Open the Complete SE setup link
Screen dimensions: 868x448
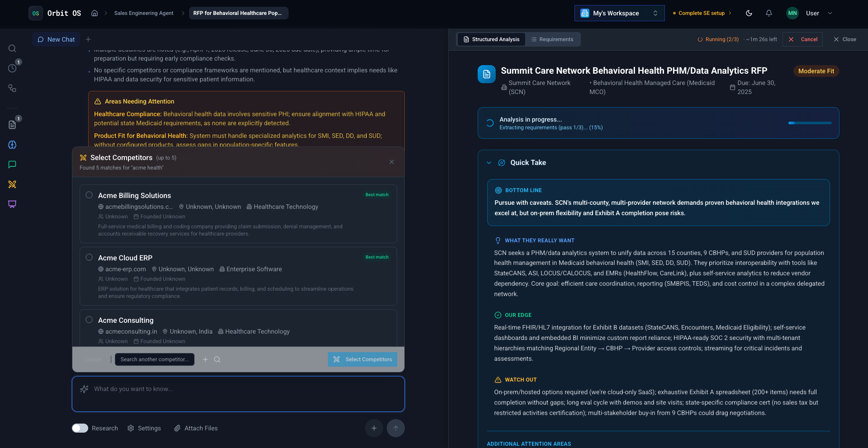click(x=702, y=13)
